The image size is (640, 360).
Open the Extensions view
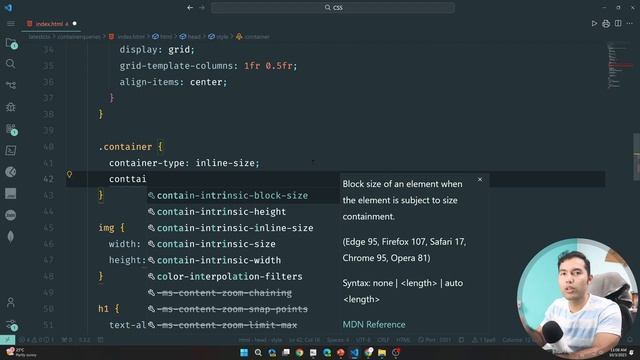11,129
